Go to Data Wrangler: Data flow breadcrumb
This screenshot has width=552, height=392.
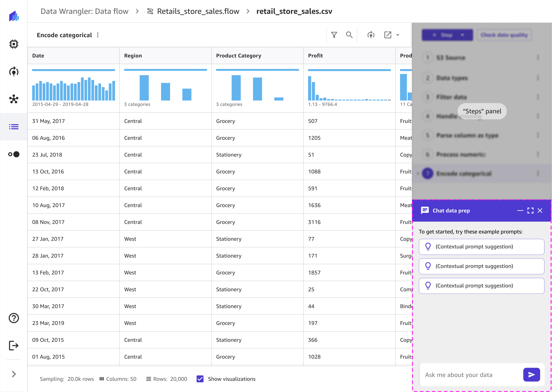pyautogui.click(x=84, y=11)
